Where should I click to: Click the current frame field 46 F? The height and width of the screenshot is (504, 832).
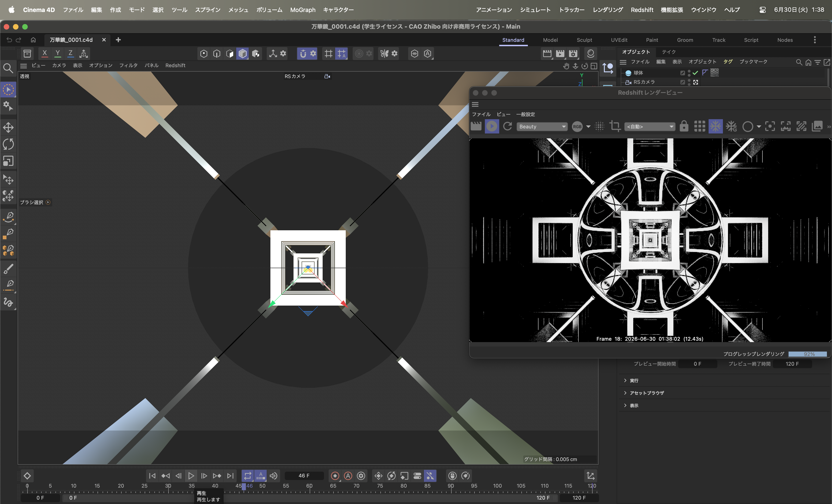tap(304, 476)
